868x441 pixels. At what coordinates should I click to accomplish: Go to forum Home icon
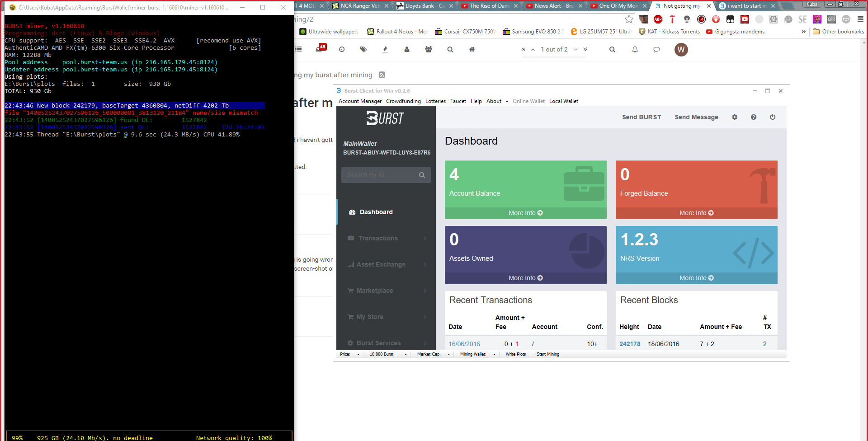tap(472, 49)
